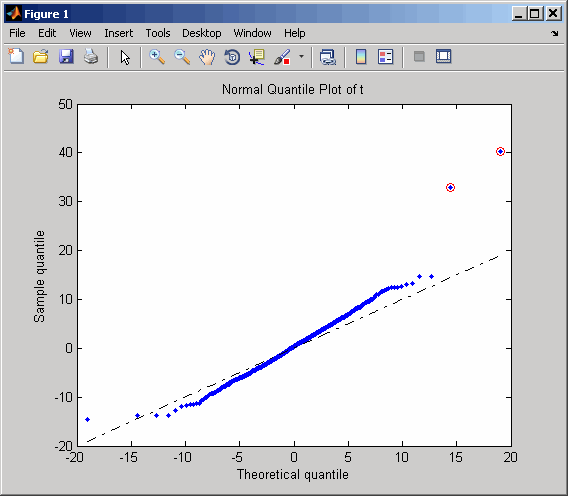This screenshot has width=568, height=496.
Task: Insert Legend using toolbar icon
Action: [385, 57]
